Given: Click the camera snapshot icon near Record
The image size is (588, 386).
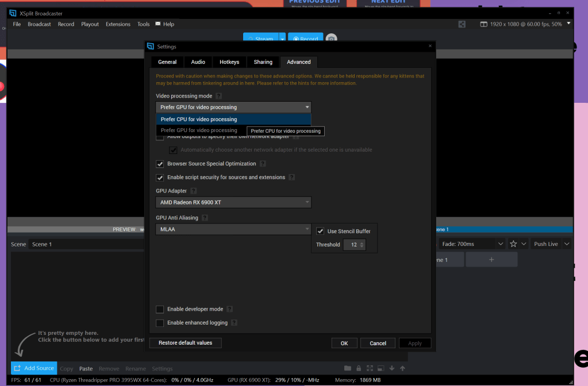Looking at the screenshot, I should [x=331, y=38].
